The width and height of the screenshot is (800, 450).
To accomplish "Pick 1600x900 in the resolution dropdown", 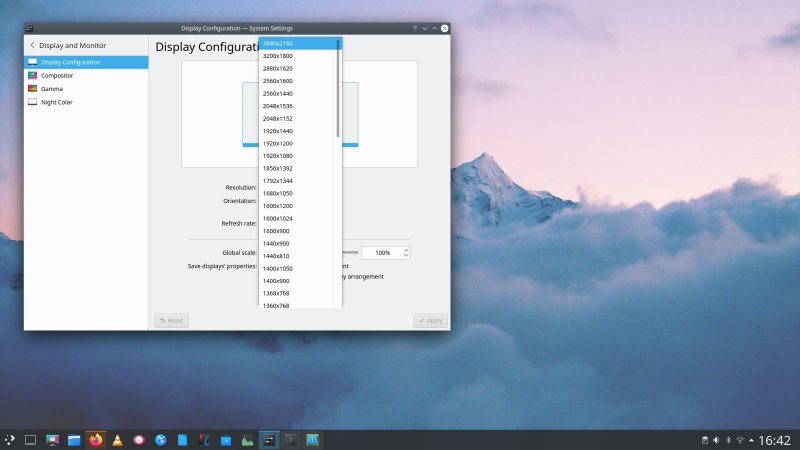I will point(277,231).
